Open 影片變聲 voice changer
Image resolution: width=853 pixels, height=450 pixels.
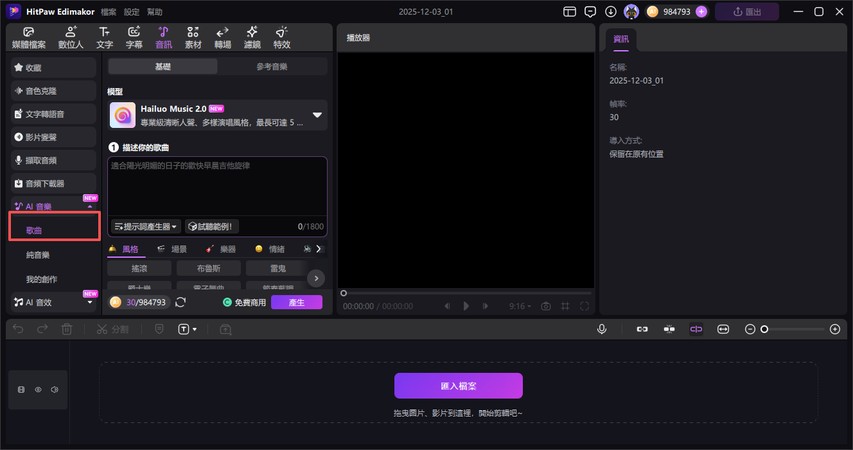53,137
